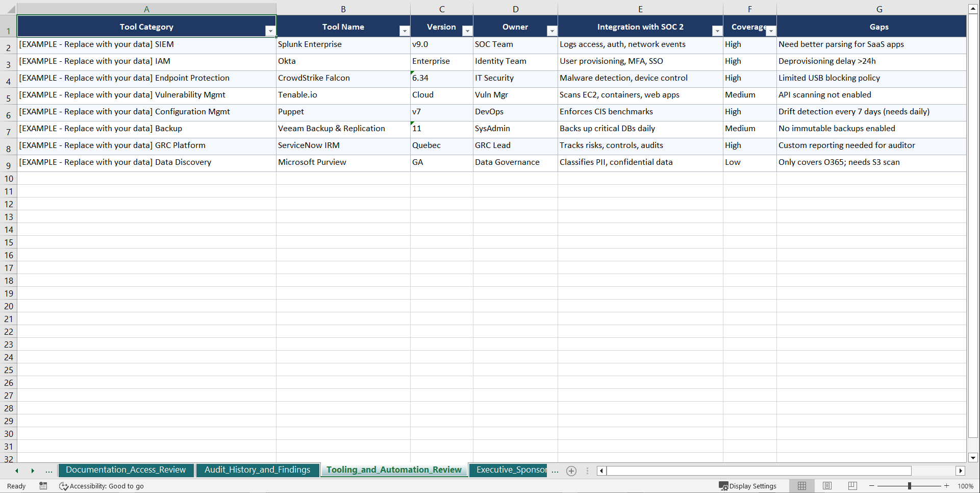Expand the Coverage filter dropdown
Screen dimensions: 980x493
[x=771, y=31]
